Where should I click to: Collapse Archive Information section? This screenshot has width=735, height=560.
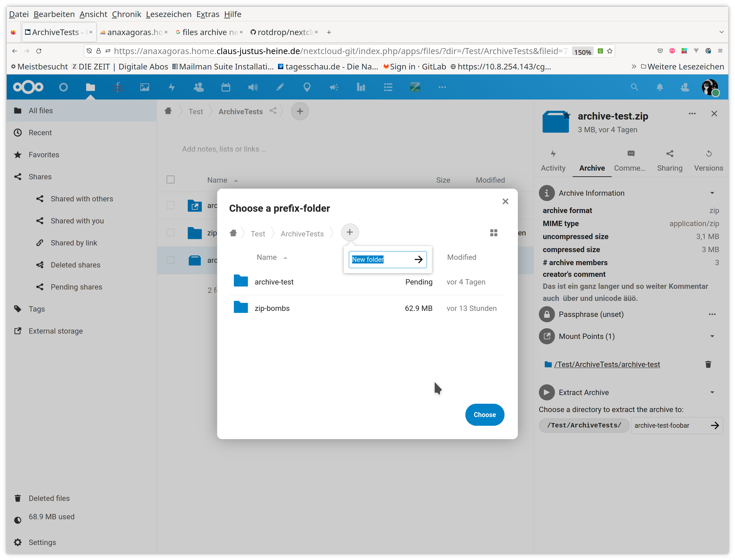coord(712,193)
